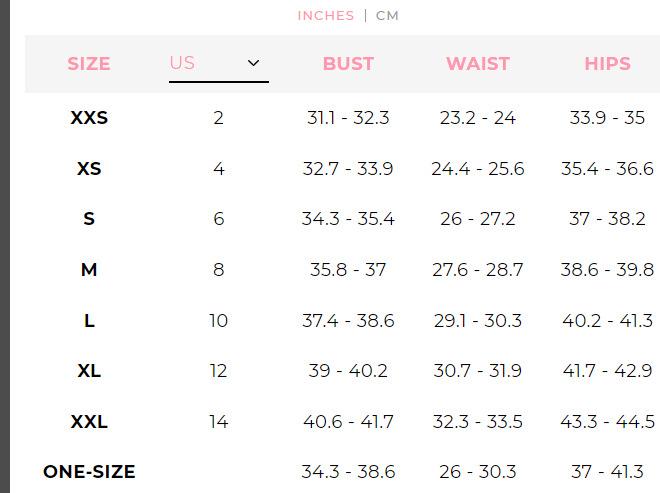Select the XS size row label

[x=89, y=169]
